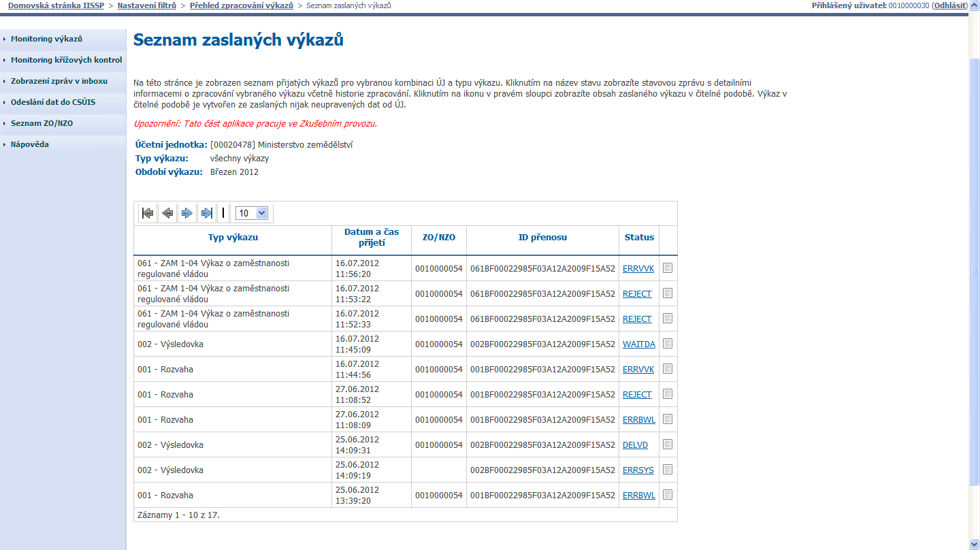The width and height of the screenshot is (980, 550).
Task: Open ERRVVK status of 11:56:20 report
Action: [638, 269]
